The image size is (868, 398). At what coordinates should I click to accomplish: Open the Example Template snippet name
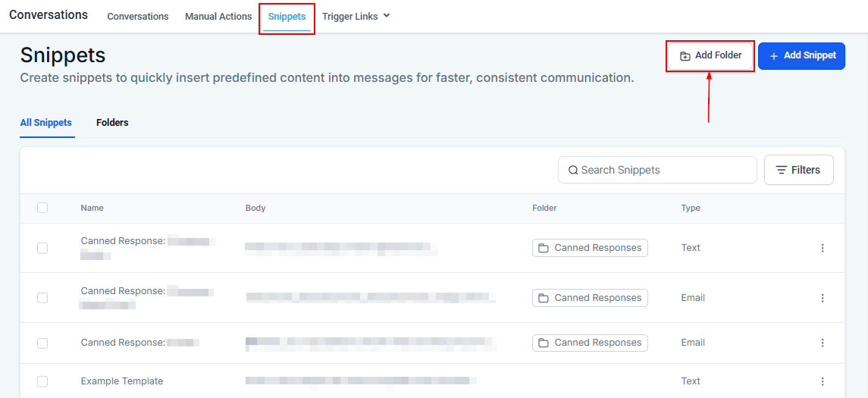122,381
